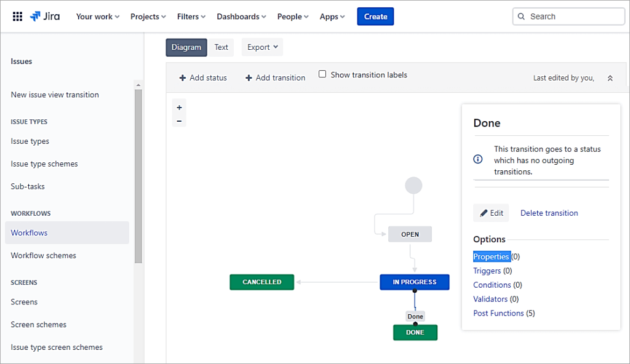The image size is (630, 364).
Task: Expand the Apps menu
Action: click(332, 17)
